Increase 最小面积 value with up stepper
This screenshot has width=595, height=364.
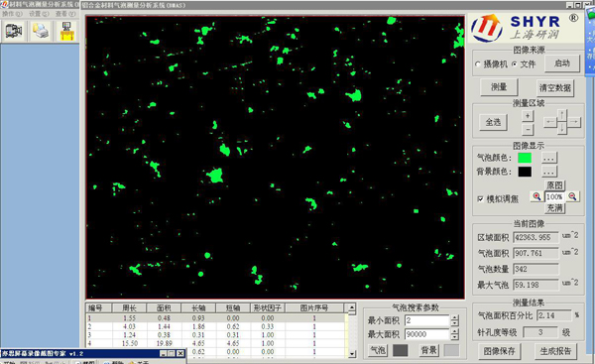(x=454, y=317)
